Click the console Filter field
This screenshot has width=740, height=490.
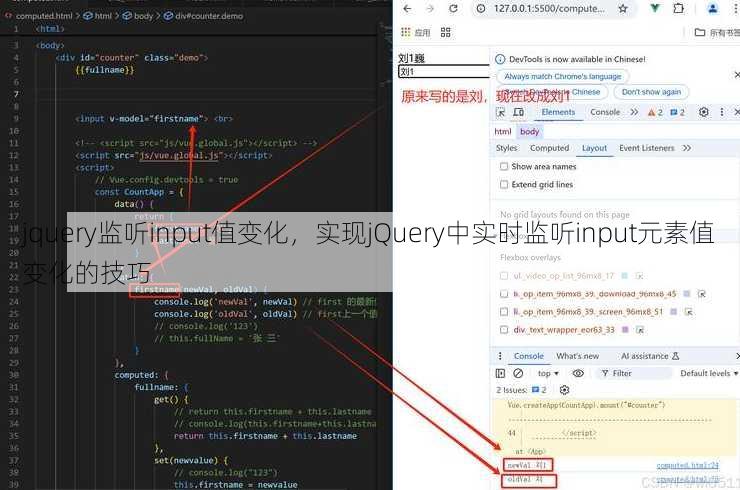point(635,373)
